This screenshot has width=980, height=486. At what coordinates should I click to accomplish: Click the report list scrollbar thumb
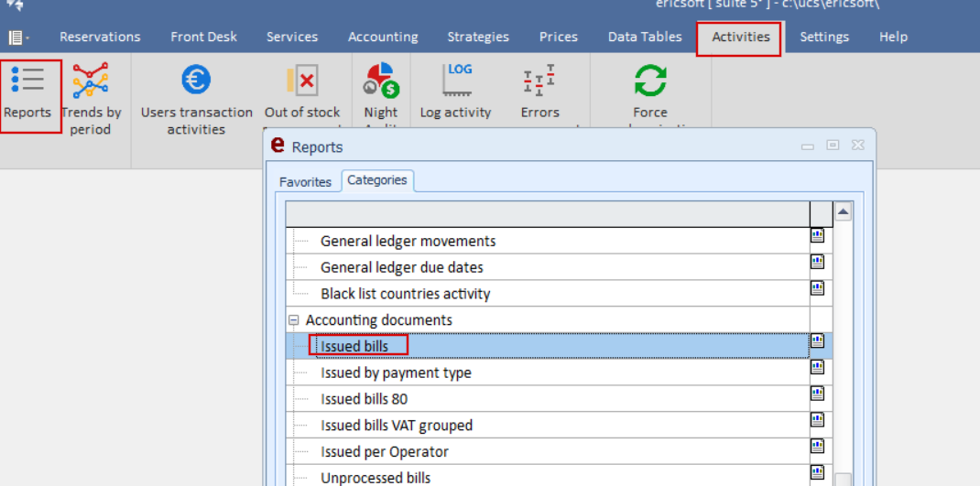(844, 480)
